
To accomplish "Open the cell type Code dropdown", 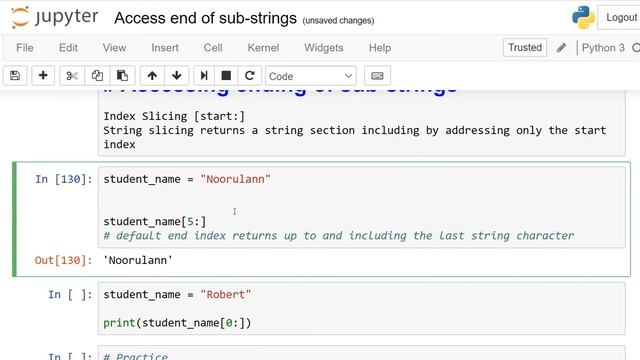I will [311, 76].
